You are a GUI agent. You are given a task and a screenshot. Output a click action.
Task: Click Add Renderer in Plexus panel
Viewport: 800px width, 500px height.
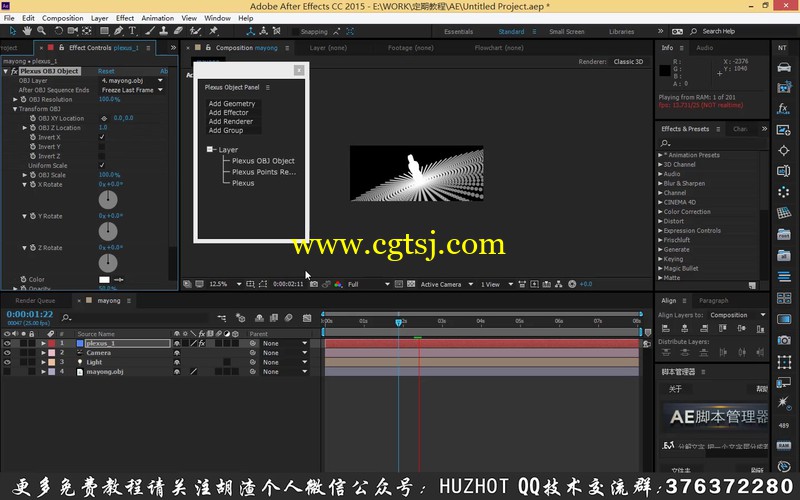click(x=231, y=121)
